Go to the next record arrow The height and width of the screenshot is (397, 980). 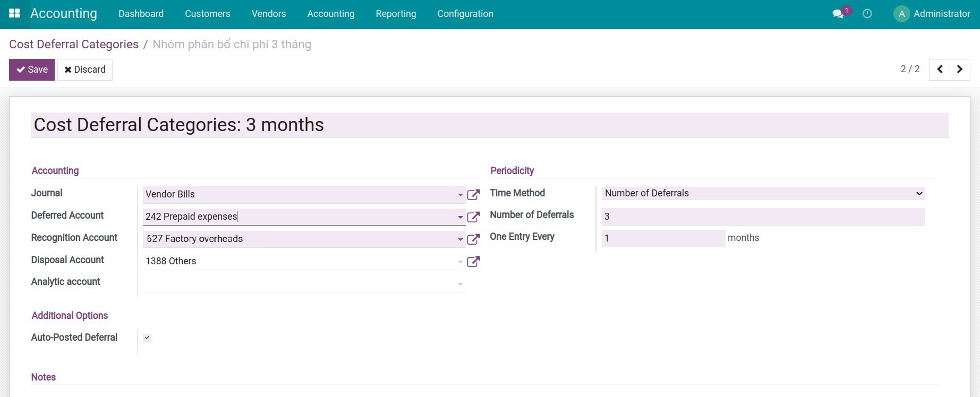(960, 70)
